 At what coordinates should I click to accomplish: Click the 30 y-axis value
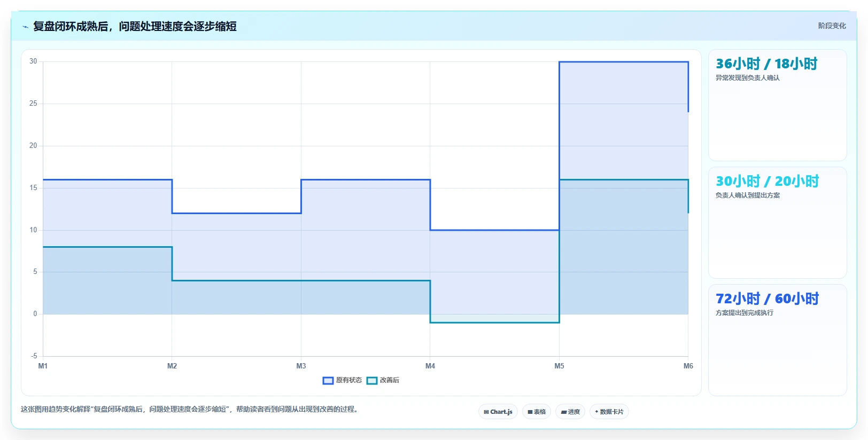tap(33, 61)
